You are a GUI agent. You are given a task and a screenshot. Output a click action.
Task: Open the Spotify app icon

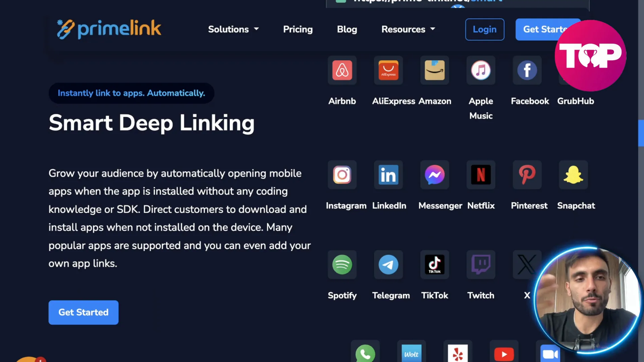click(342, 264)
